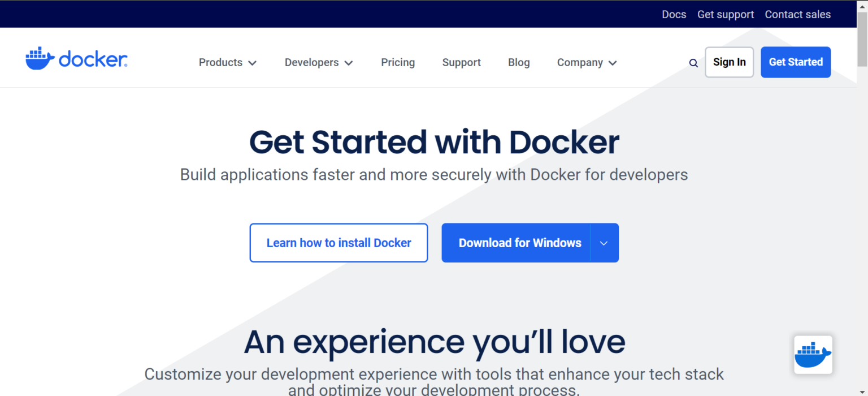Select Sign In
The image size is (868, 396).
[x=729, y=62]
